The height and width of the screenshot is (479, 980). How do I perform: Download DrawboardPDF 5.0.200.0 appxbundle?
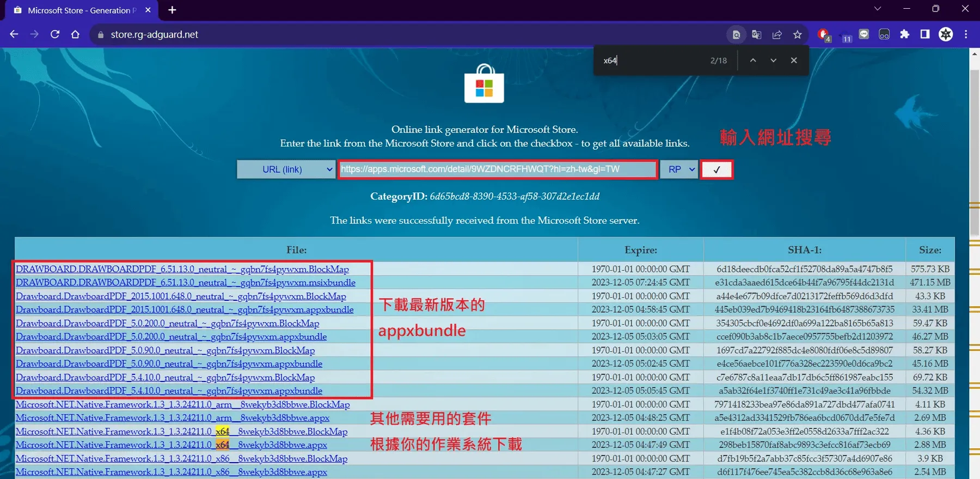coord(171,337)
